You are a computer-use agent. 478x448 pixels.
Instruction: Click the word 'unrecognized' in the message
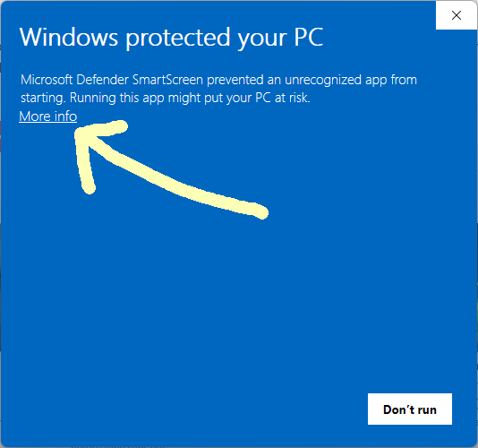click(323, 81)
